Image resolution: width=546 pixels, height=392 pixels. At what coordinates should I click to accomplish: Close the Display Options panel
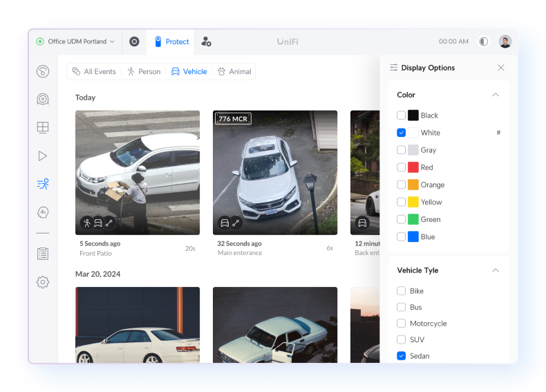(501, 68)
